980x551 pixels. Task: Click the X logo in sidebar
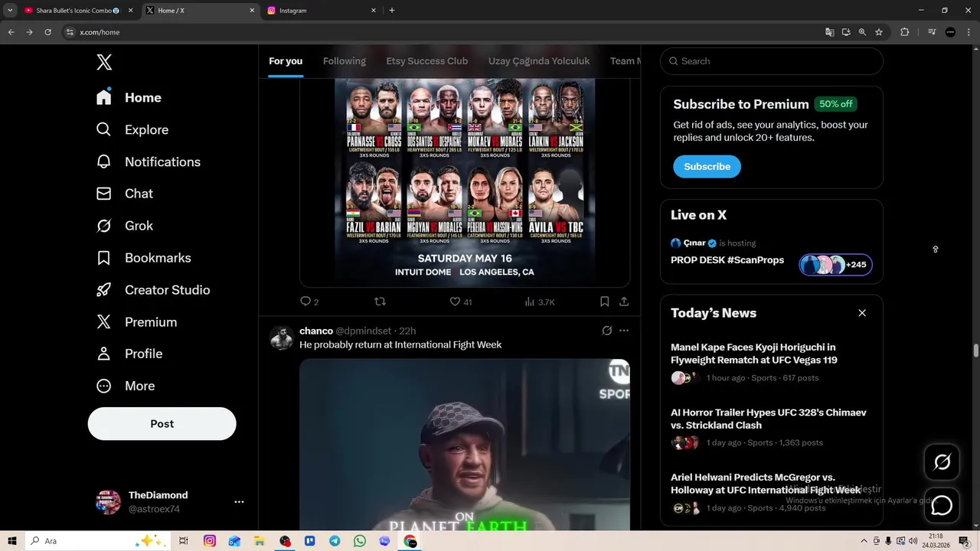(x=104, y=62)
